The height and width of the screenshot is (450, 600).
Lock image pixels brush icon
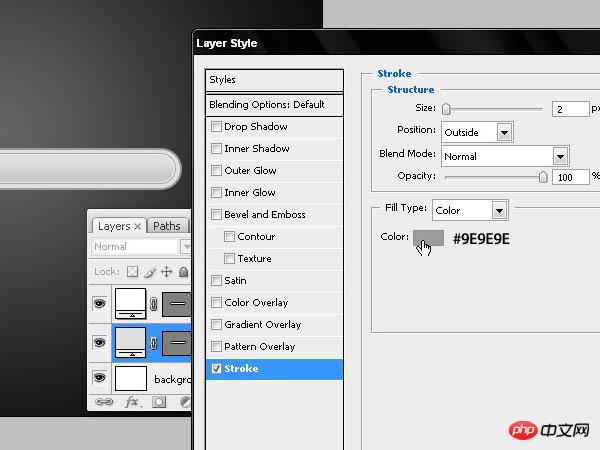[150, 272]
